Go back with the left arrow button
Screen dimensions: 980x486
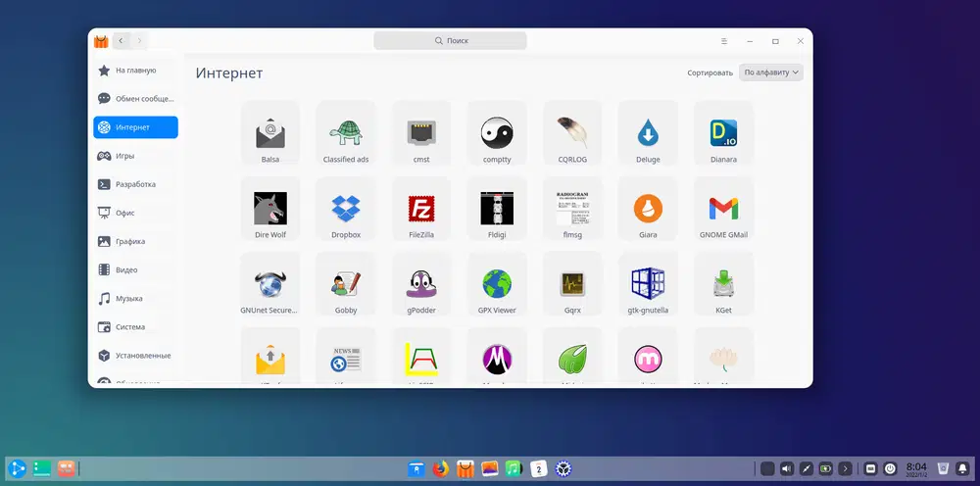click(122, 40)
